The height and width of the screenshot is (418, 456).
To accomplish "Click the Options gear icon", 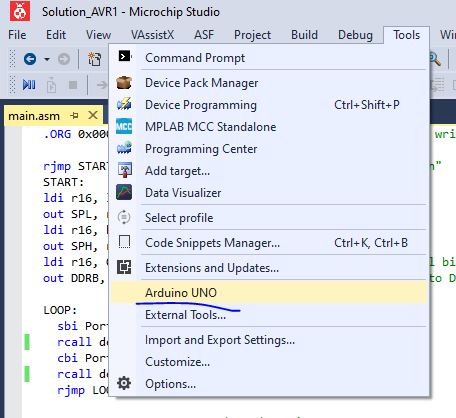I will [124, 383].
